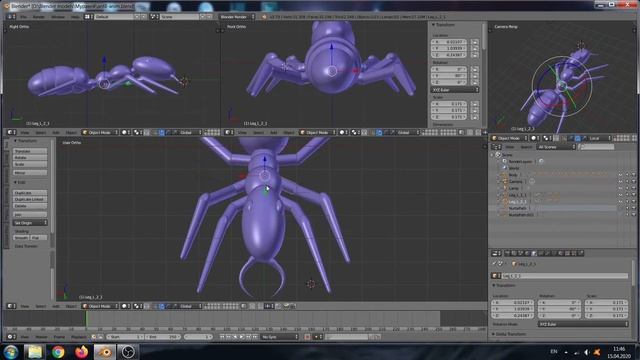The height and width of the screenshot is (360, 640).
Task: Open Object Mode dropdown in User Ortho header
Action: click(x=100, y=306)
